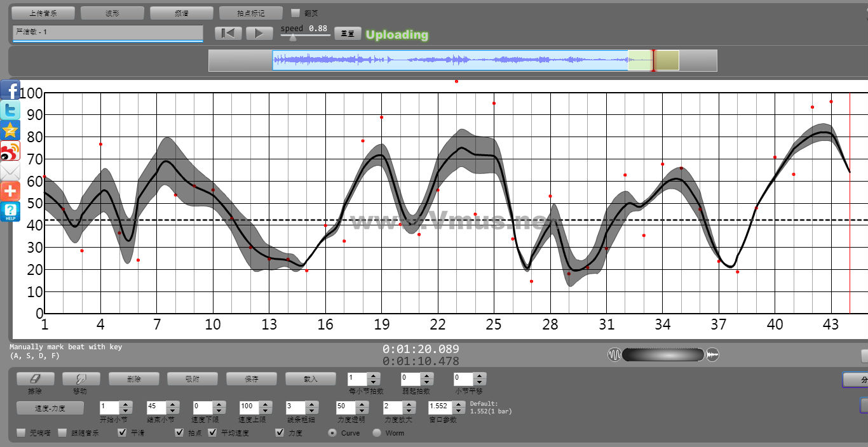Increase the 每小节拍数 stepper value
868x447 pixels.
pos(374,375)
